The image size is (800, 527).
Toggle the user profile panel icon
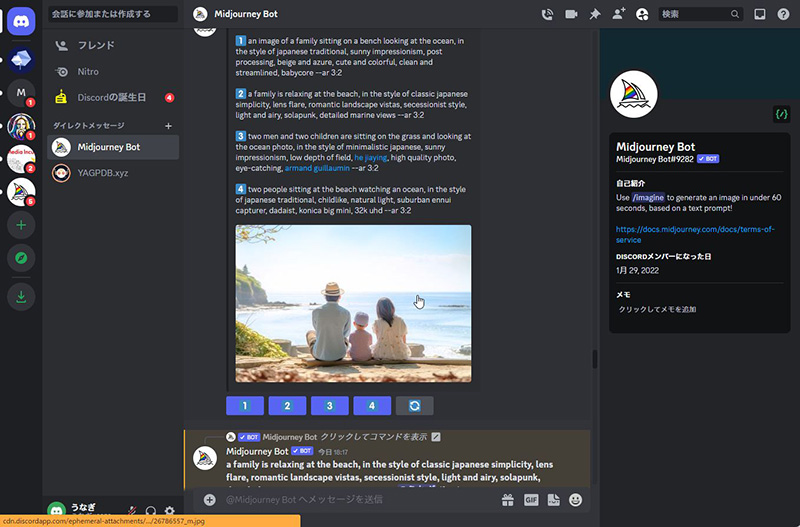click(642, 14)
